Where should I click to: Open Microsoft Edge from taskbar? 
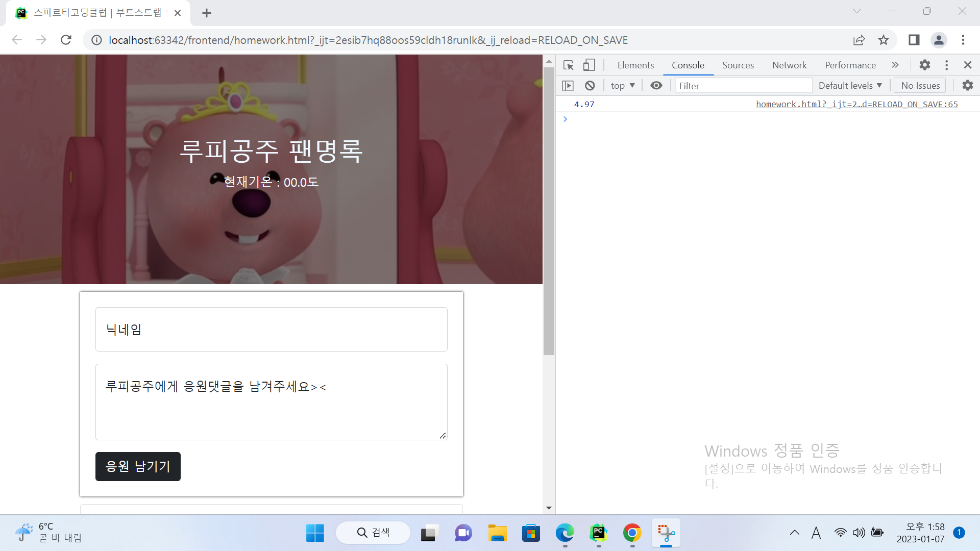pyautogui.click(x=565, y=533)
